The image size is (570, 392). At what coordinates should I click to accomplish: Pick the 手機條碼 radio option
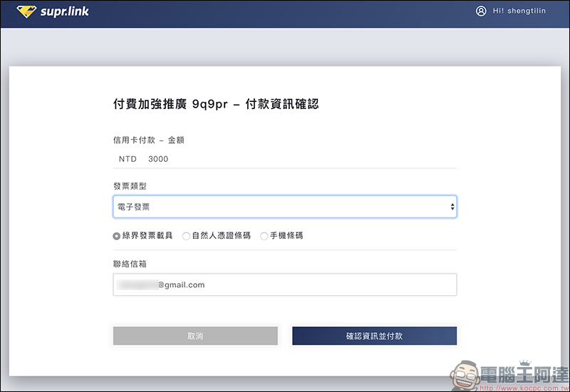point(264,236)
